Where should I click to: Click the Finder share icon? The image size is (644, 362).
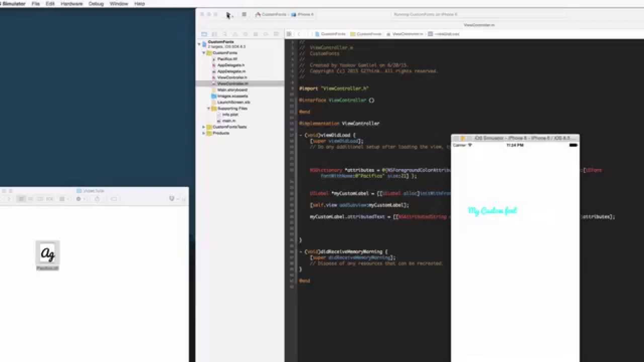(97, 199)
